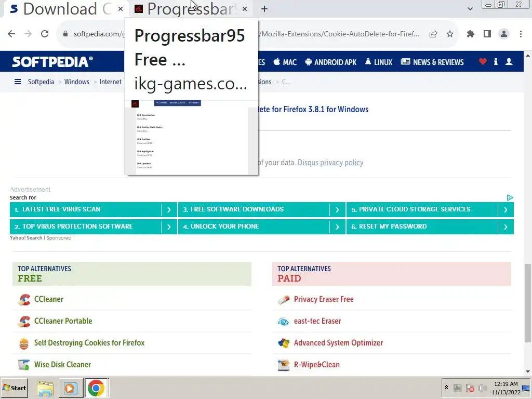The height and width of the screenshot is (399, 532).
Task: Click chevron next to LATEST FREE VIRUS SCAN
Action: (x=169, y=210)
